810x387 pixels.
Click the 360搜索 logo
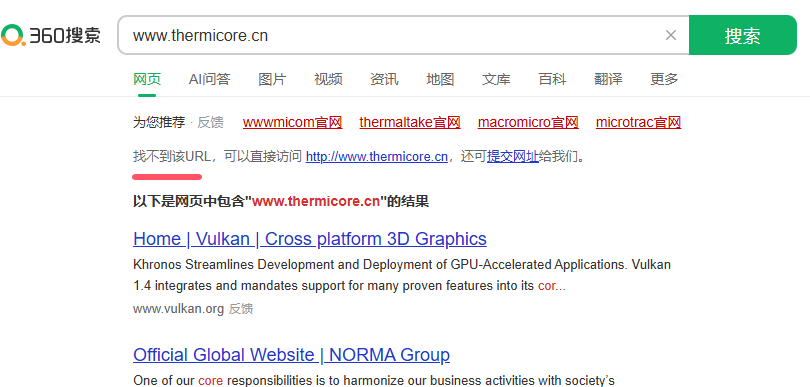[x=51, y=35]
